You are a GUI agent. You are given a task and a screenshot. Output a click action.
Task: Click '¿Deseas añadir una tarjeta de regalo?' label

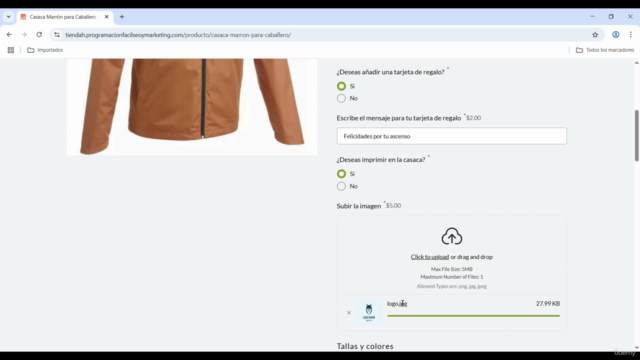390,72
